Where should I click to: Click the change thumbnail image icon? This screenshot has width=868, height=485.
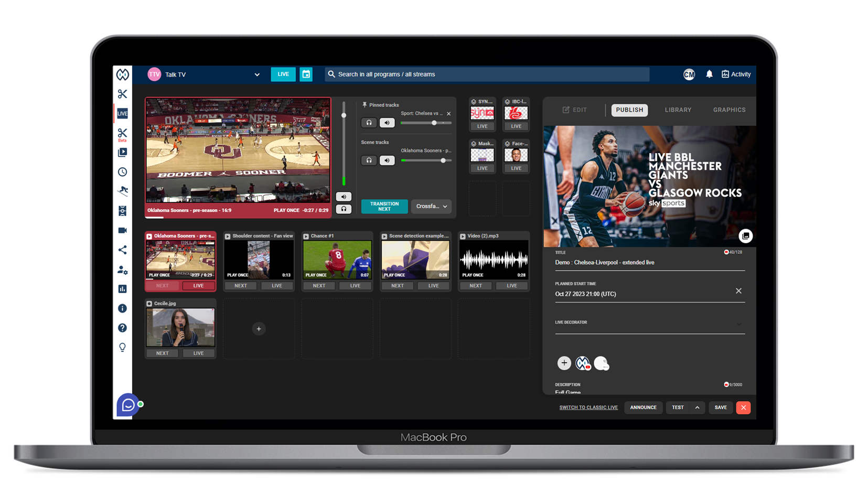coord(745,236)
